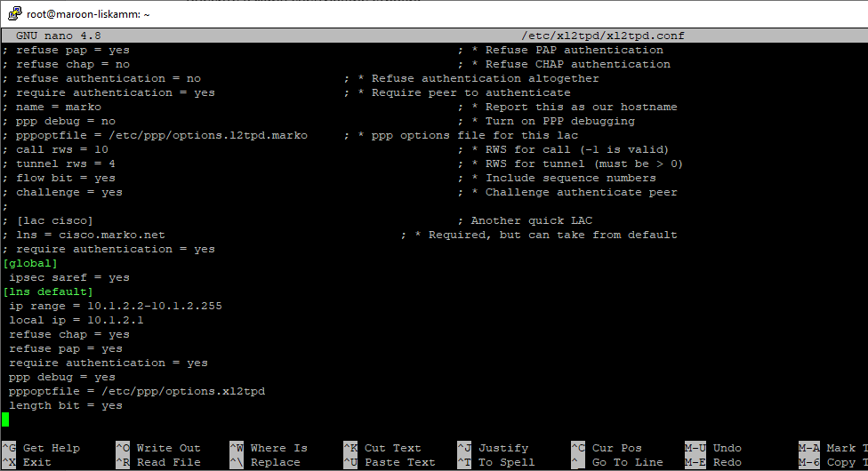Viewport: 868px width, 471px height.
Task: Click the commented pppoptfile options.l2tpd.marko line
Action: tap(155, 136)
